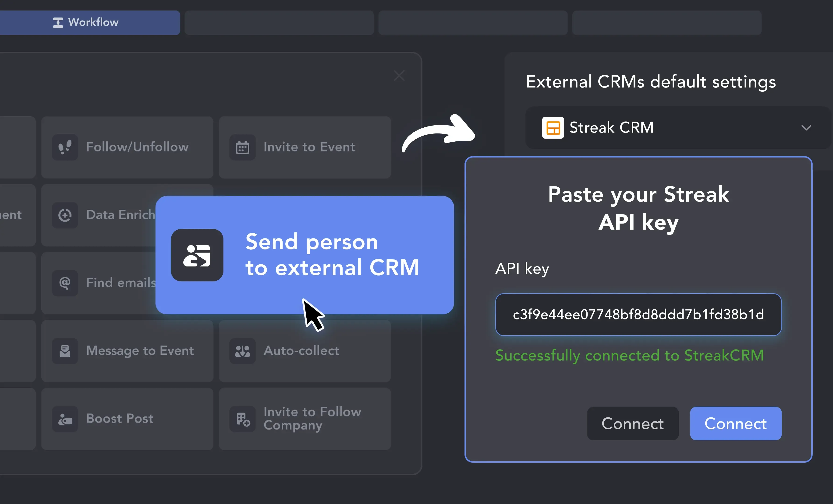Viewport: 833px width, 504px height.
Task: Click the Auto-collect people icon
Action: pyautogui.click(x=242, y=351)
